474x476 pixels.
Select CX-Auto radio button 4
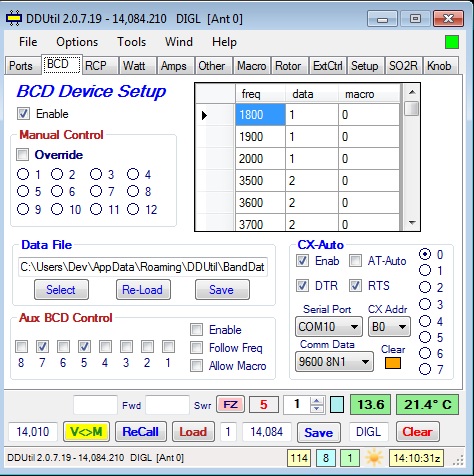pyautogui.click(x=425, y=321)
